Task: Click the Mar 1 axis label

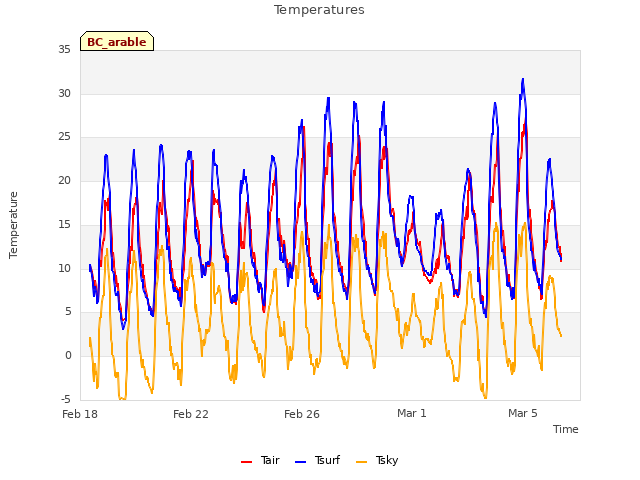Action: [x=412, y=413]
